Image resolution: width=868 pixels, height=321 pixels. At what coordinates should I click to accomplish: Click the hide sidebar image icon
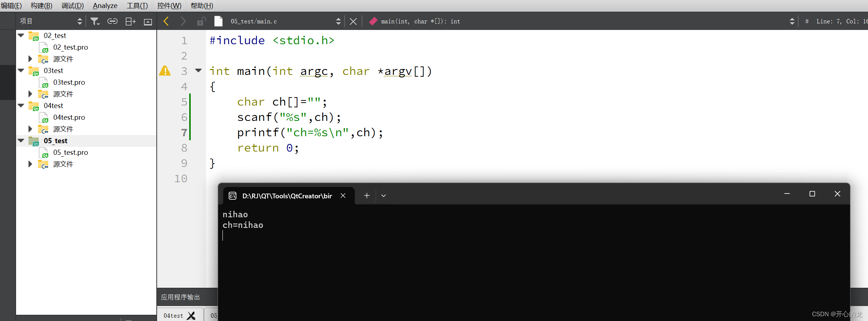pos(148,22)
